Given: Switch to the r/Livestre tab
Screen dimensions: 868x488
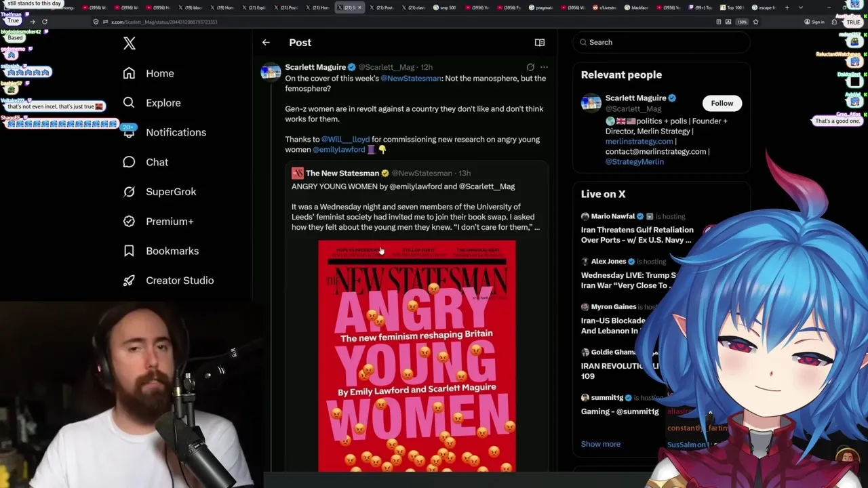Looking at the screenshot, I should (604, 7).
